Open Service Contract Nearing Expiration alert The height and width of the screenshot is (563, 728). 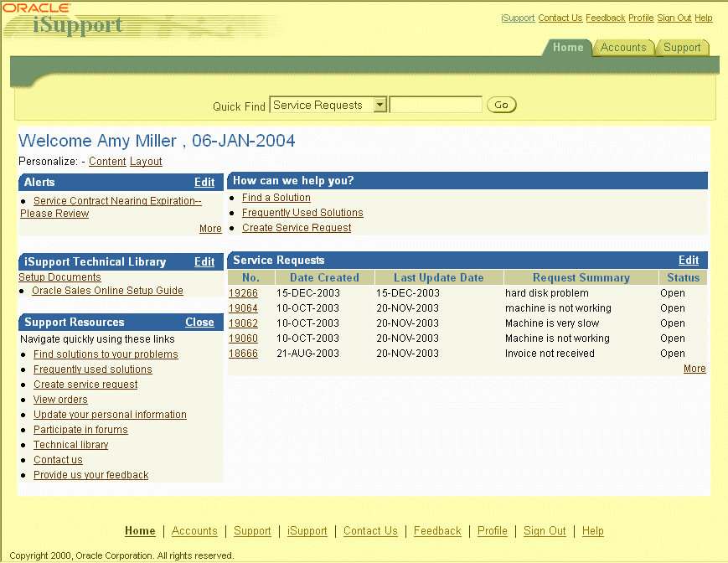point(111,207)
